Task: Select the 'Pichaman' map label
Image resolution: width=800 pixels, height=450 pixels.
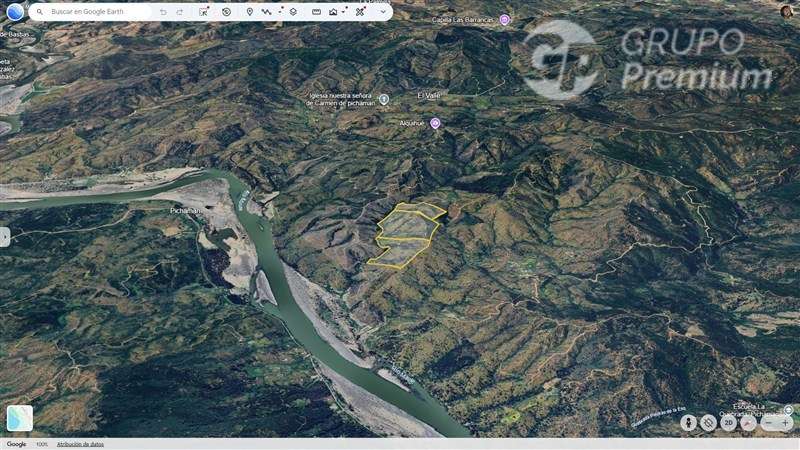Action: pyautogui.click(x=186, y=211)
